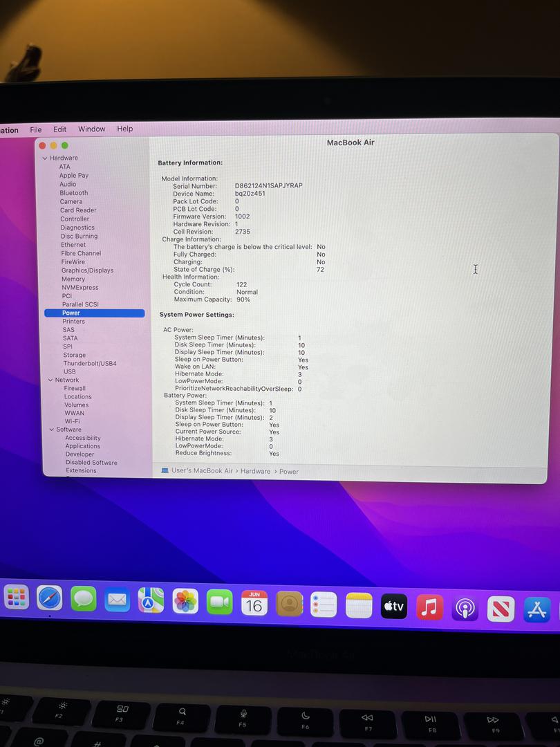Select Accessibility under Software
Screen dimensions: 560x747
click(x=83, y=438)
